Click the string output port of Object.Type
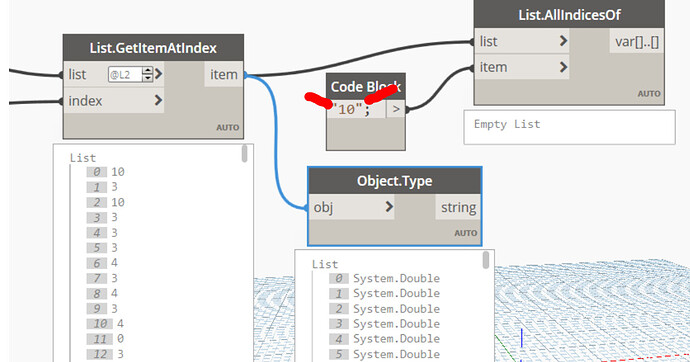Viewport: 690px width, 362px height. click(x=458, y=207)
